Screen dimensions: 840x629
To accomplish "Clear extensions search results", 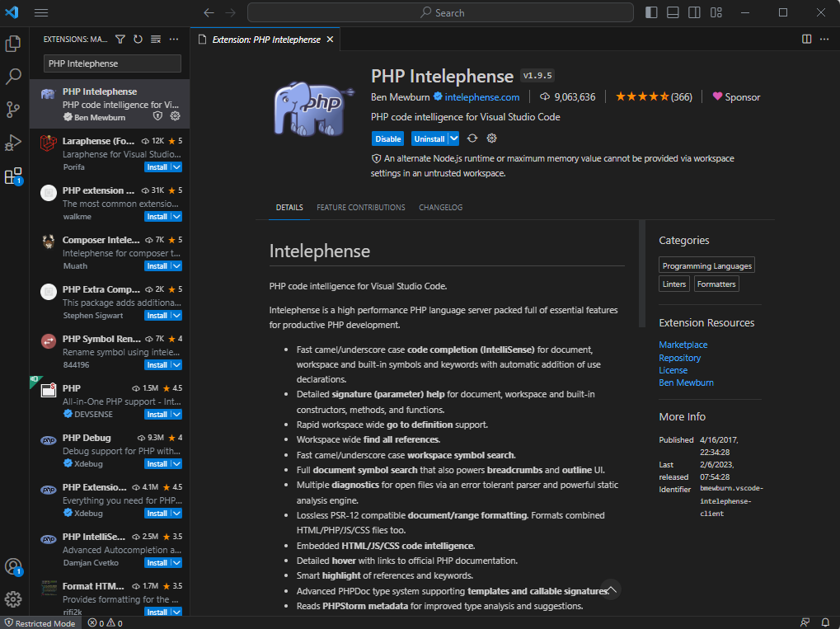I will [x=155, y=39].
